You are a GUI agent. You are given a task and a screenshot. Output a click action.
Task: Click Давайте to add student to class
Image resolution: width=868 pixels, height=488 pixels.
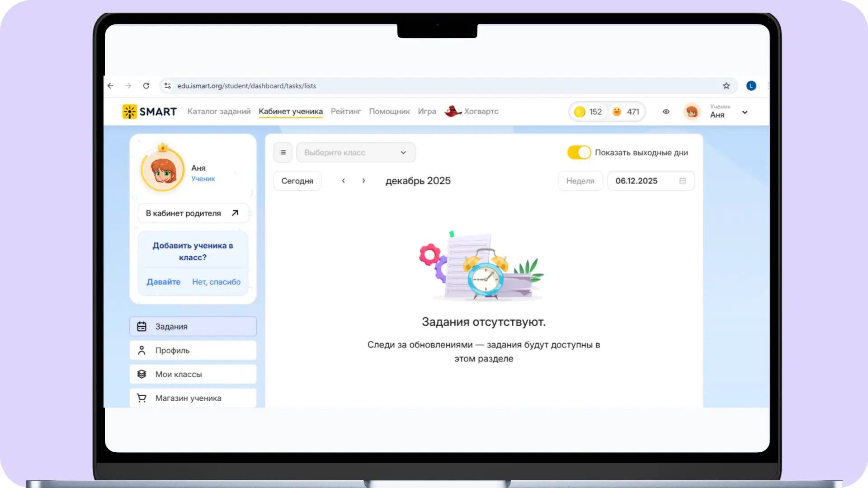pyautogui.click(x=163, y=282)
